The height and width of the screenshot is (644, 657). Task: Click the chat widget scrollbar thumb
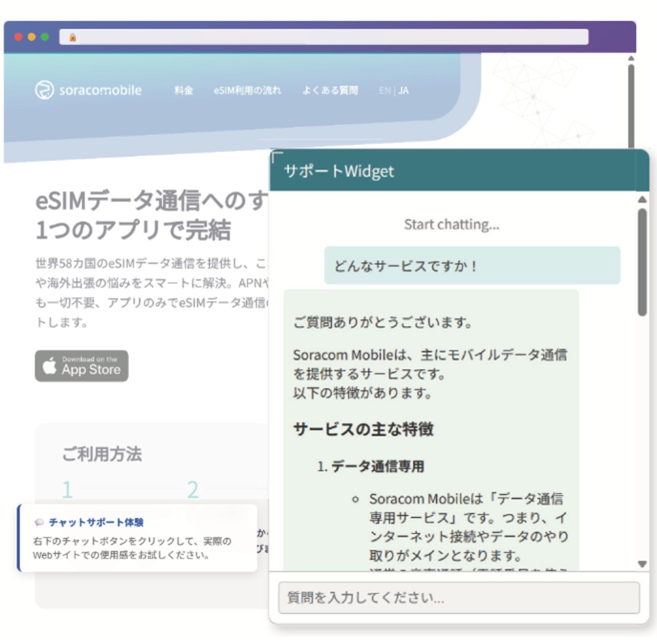(642, 262)
